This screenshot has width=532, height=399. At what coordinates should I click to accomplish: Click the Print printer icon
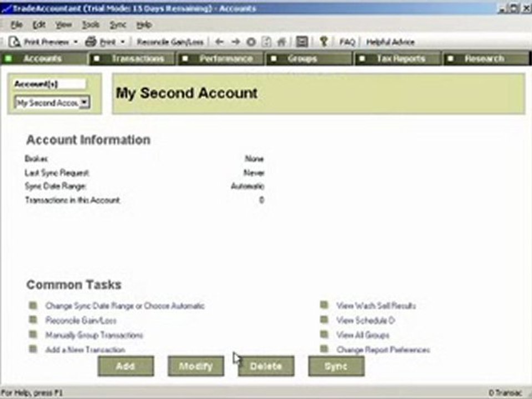pyautogui.click(x=90, y=42)
